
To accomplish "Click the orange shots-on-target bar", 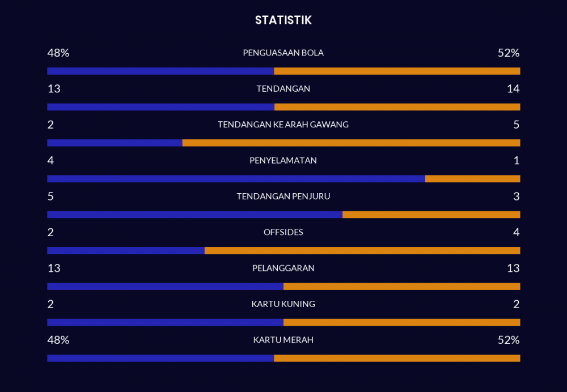I will [351, 143].
